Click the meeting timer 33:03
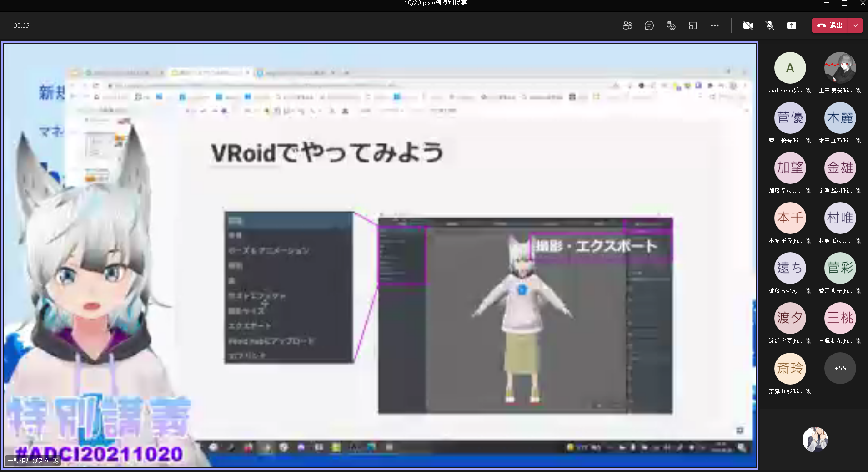Screen dimensions: 868x472 [21, 25]
